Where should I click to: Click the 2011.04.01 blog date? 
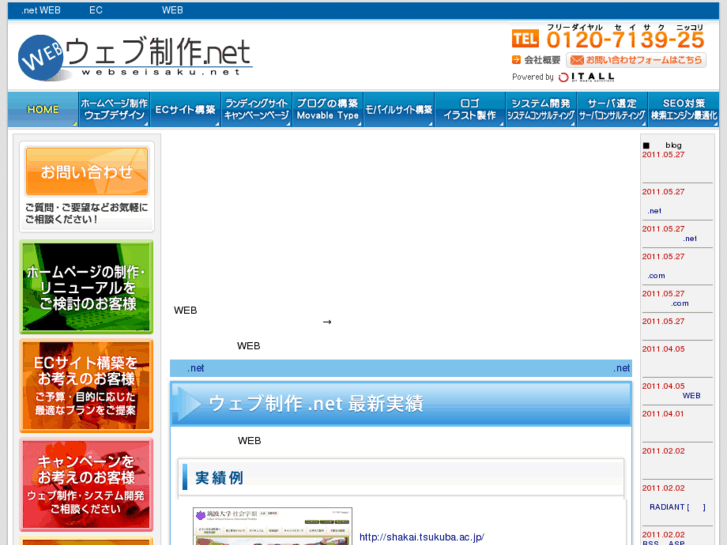coord(663,414)
